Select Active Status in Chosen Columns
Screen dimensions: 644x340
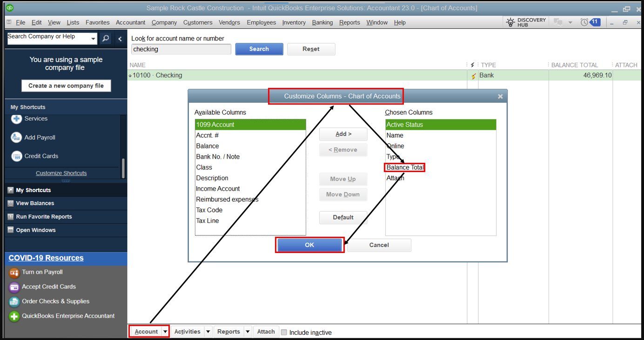[x=441, y=125]
